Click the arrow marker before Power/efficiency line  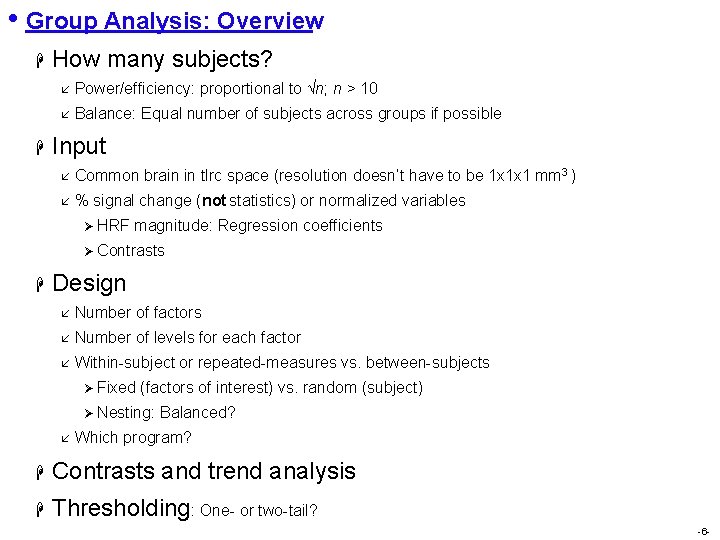click(x=65, y=89)
